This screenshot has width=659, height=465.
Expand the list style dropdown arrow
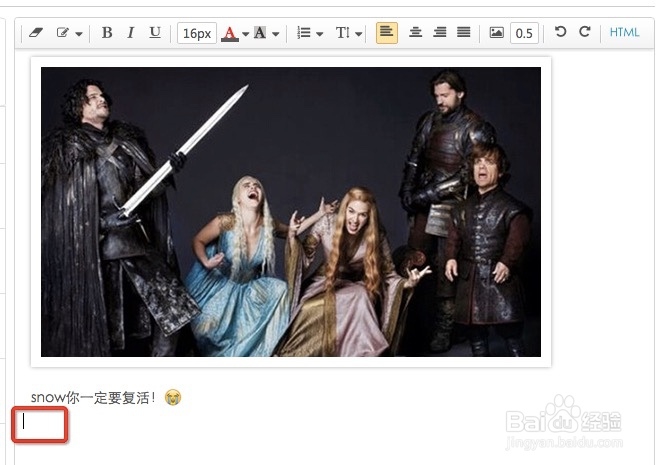point(319,34)
